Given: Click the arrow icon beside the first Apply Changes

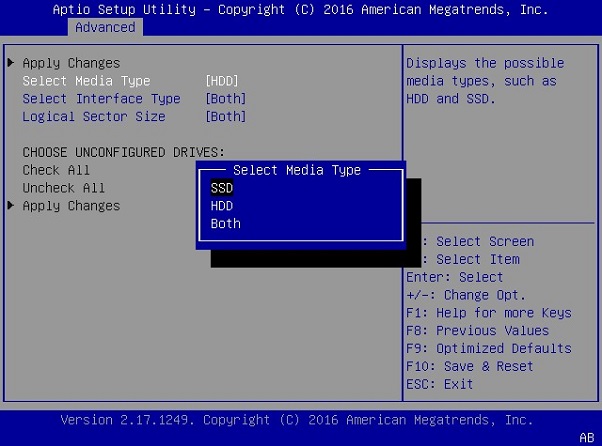Looking at the screenshot, I should click(11, 63).
